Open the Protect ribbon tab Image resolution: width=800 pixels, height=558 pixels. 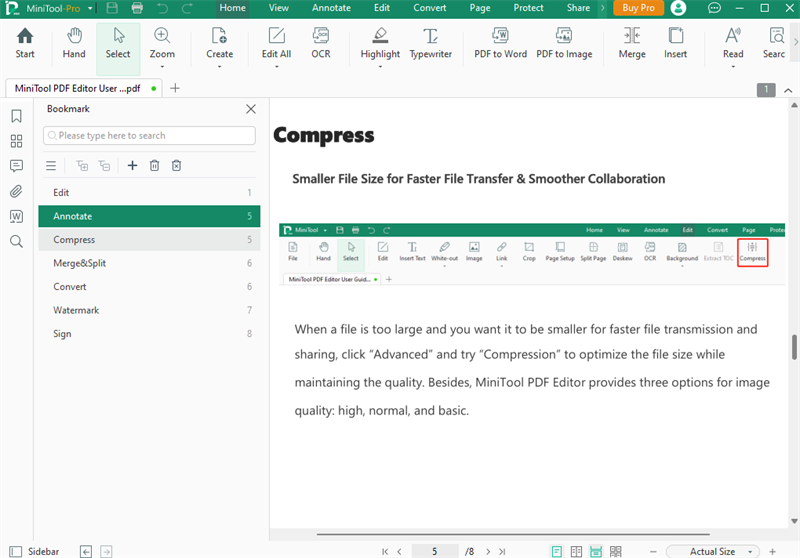529,8
